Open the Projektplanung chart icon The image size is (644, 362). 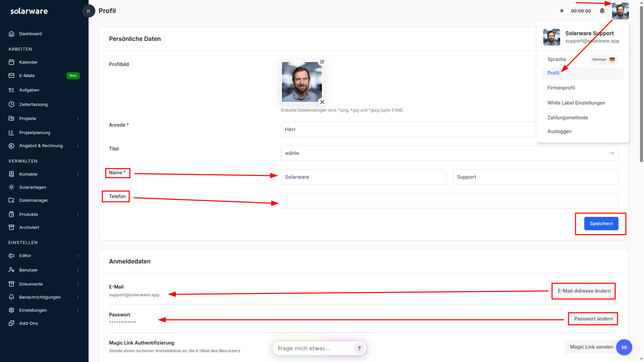point(11,133)
